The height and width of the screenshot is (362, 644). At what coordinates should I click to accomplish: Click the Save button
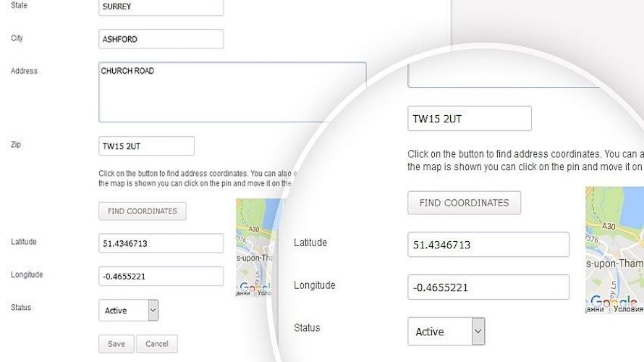116,343
